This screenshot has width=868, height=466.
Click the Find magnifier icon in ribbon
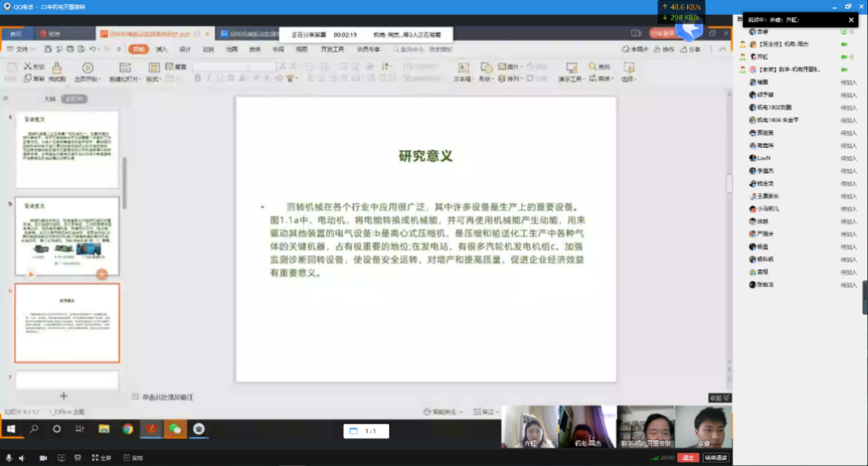[x=593, y=66]
